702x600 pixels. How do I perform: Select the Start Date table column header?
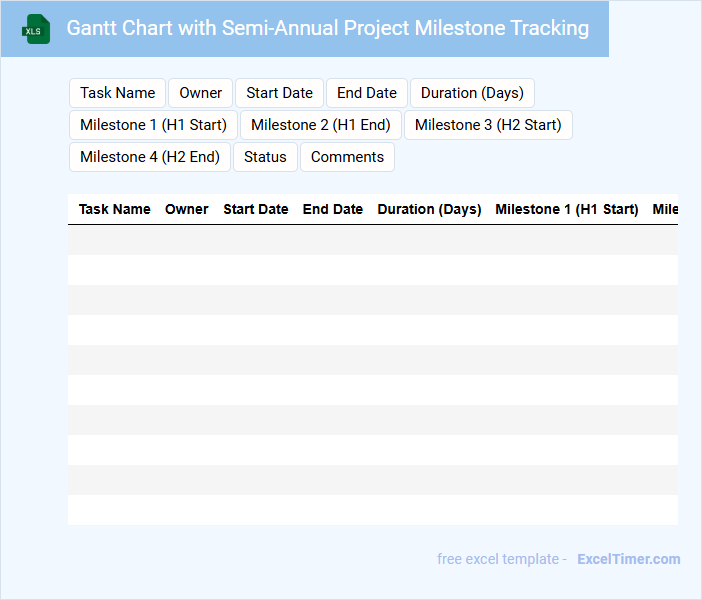tap(256, 209)
